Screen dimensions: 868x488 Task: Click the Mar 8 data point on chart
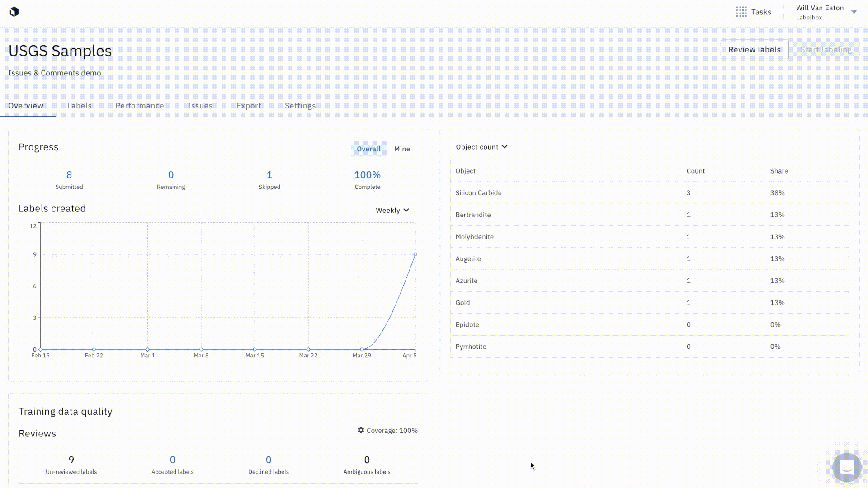point(201,349)
